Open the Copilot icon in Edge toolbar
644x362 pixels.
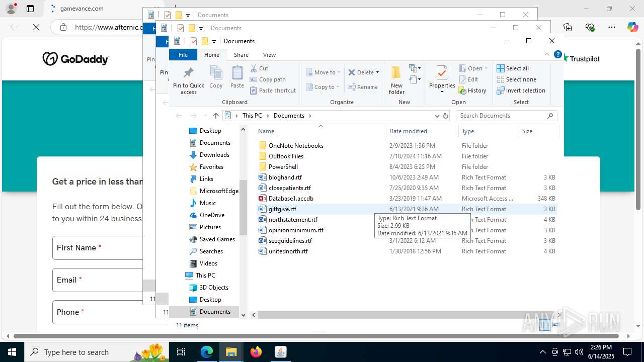(x=632, y=27)
